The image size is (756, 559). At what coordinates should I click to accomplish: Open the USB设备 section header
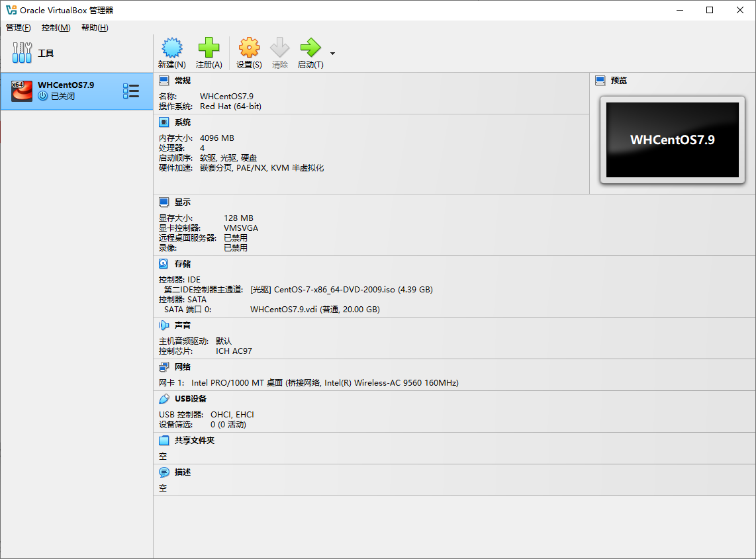(x=191, y=399)
